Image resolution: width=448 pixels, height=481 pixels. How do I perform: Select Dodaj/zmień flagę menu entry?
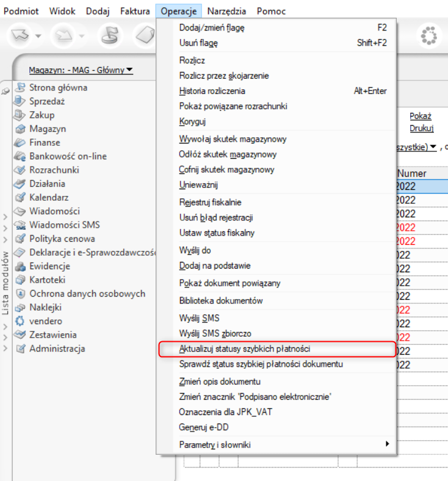click(277, 27)
